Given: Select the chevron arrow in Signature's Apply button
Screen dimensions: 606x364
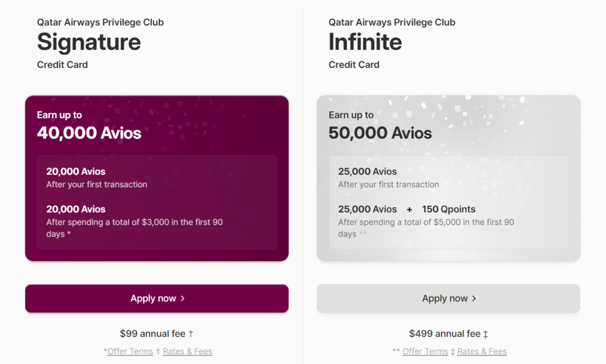Looking at the screenshot, I should [x=182, y=298].
